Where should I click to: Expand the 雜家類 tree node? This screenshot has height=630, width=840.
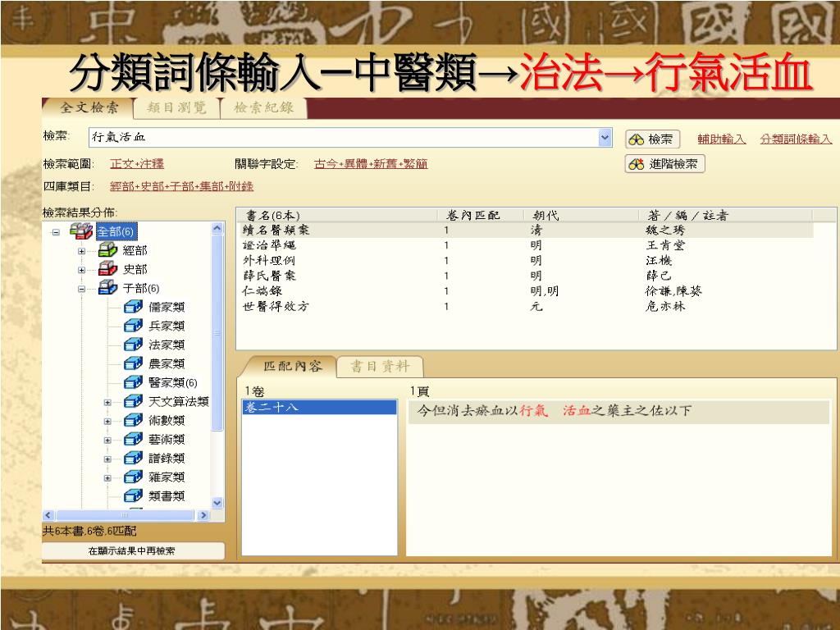click(107, 478)
